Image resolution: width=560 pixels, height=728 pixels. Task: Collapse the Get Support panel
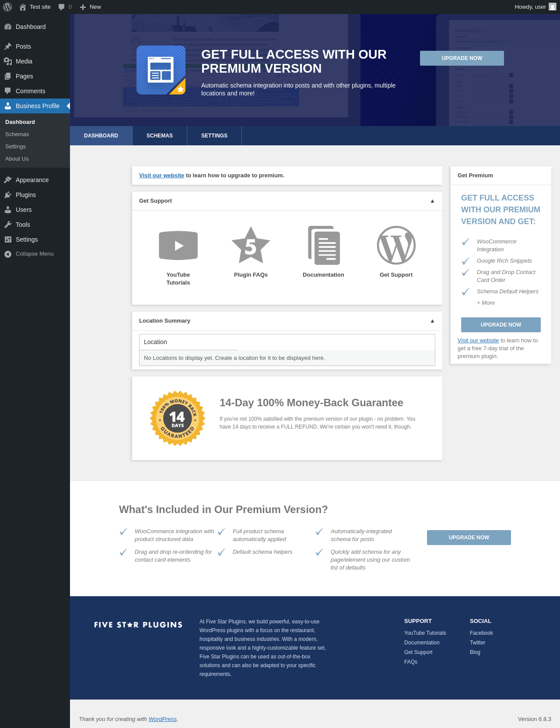tap(432, 201)
